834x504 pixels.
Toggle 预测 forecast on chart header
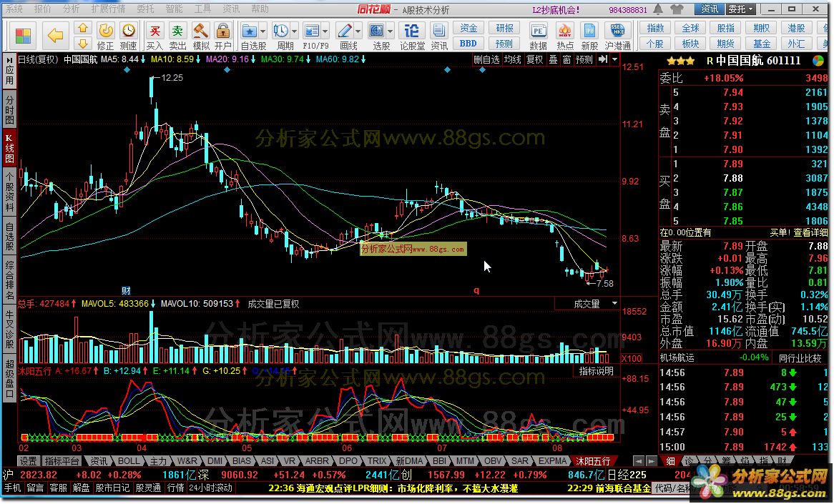point(584,59)
